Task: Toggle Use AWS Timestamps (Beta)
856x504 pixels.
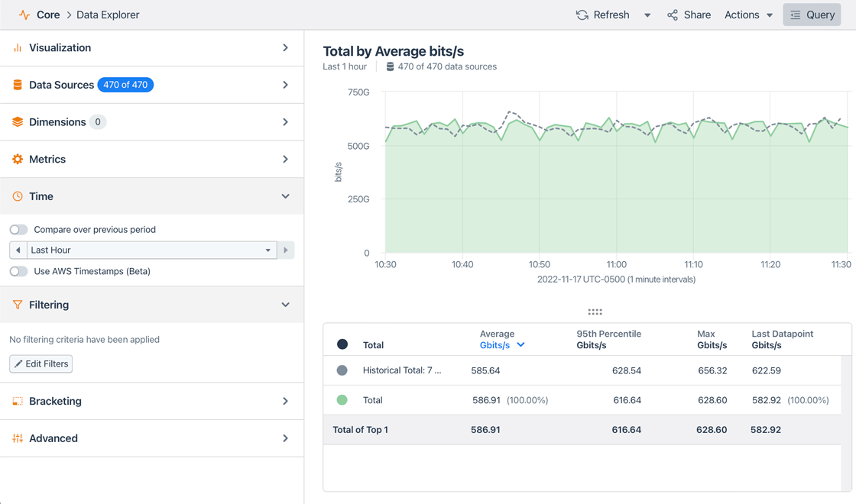Action: point(18,270)
